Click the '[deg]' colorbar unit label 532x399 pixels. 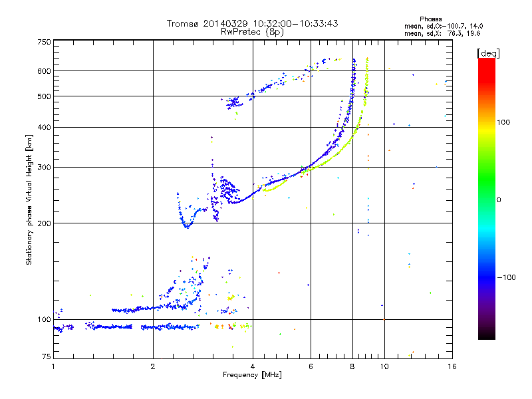point(488,53)
